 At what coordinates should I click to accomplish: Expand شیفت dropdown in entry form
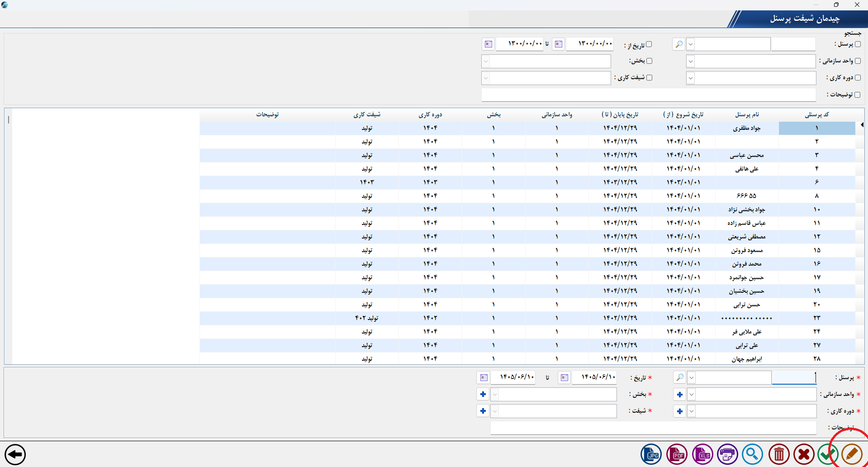tap(495, 411)
